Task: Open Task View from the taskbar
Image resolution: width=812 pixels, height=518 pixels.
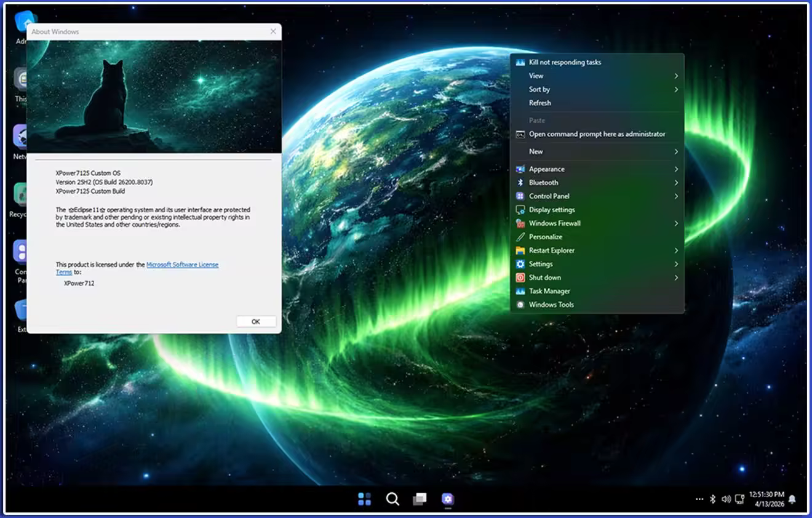Action: pos(420,499)
